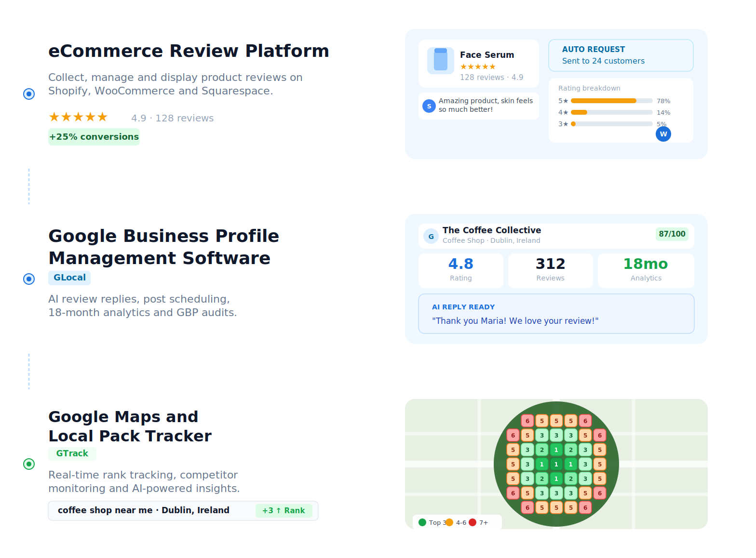Click the 3-star rating breakdown bar
The width and height of the screenshot is (756, 558).
click(x=612, y=124)
